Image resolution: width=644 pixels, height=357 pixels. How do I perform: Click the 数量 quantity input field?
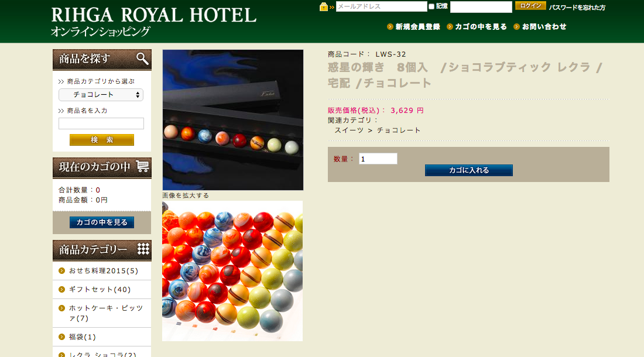click(378, 159)
